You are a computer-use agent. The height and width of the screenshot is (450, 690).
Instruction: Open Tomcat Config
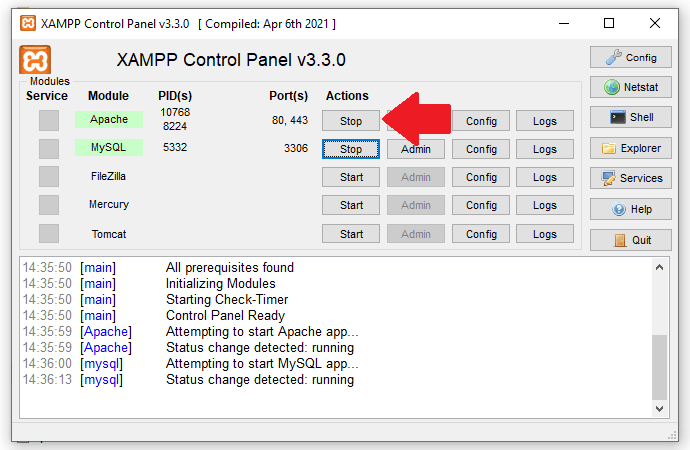click(x=481, y=234)
